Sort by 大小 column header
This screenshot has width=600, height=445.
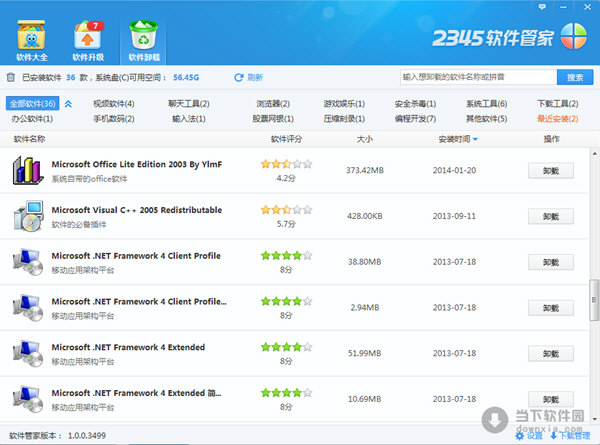(364, 139)
